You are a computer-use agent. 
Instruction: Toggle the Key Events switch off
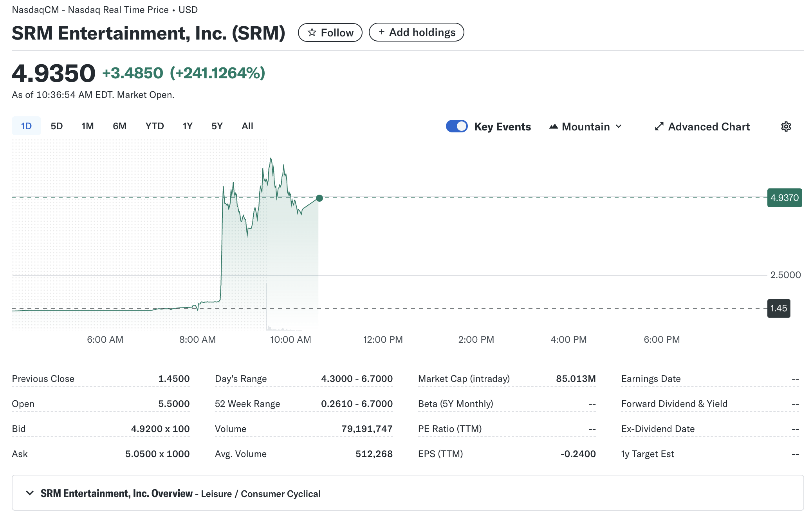[x=457, y=127]
